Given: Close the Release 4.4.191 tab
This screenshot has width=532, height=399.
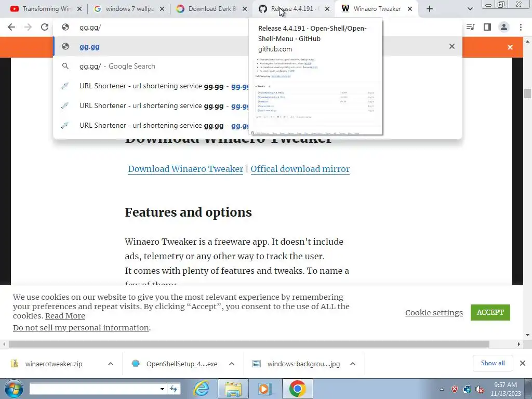Looking at the screenshot, I should tap(327, 9).
